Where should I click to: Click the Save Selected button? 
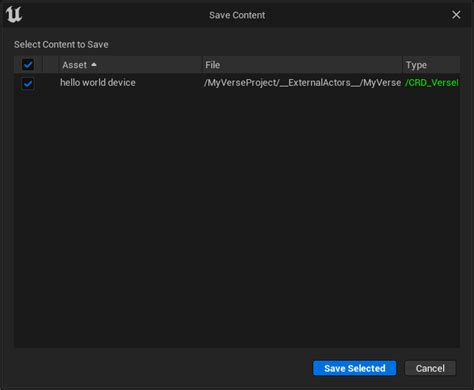355,368
